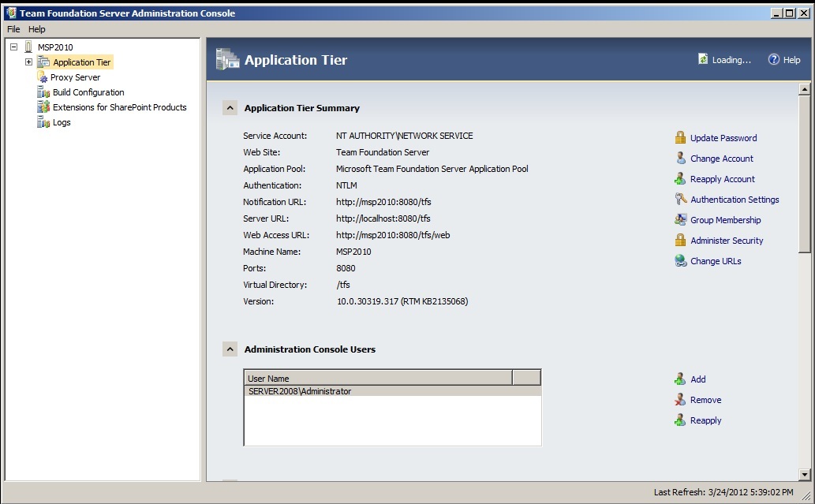The height and width of the screenshot is (504, 815).
Task: Select Logs in the tree
Action: pos(62,122)
